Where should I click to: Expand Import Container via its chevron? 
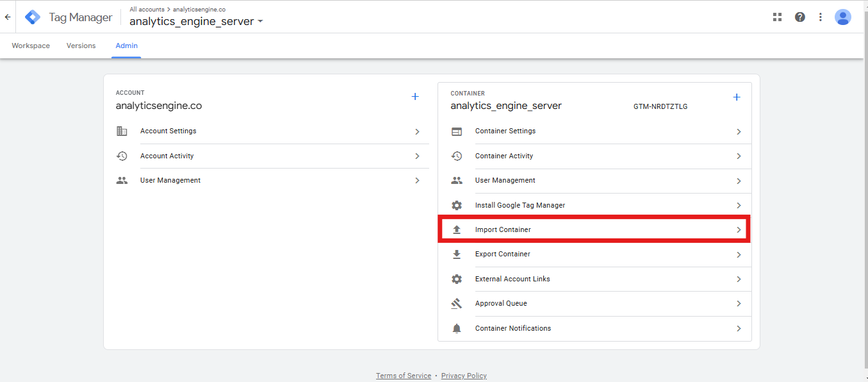click(739, 230)
